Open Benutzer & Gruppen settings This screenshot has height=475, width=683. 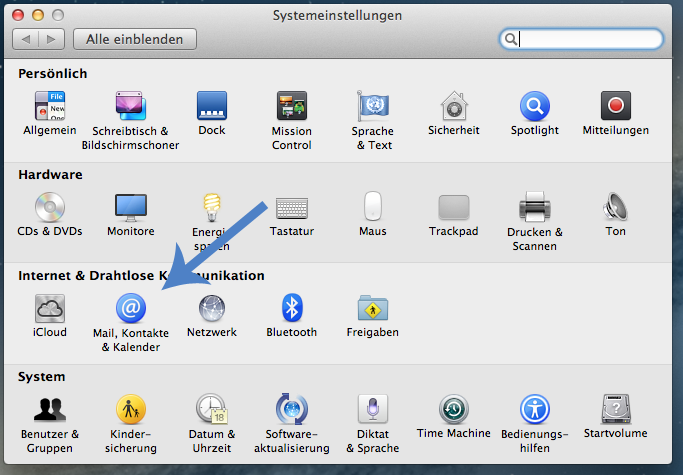click(49, 410)
